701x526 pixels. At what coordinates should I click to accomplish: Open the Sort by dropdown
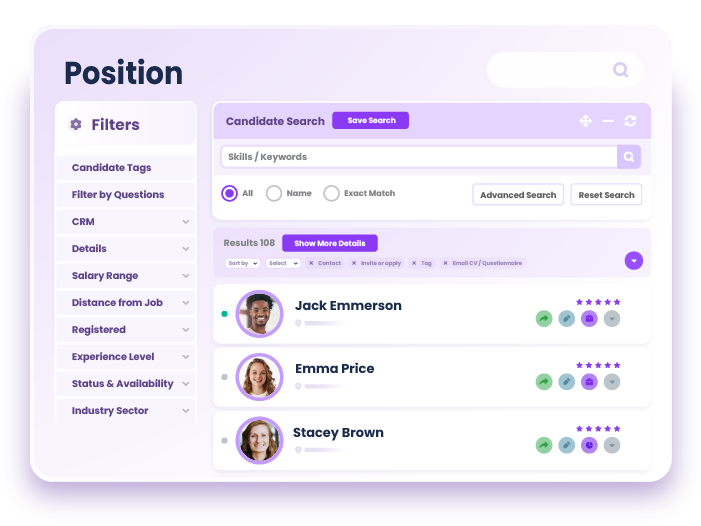[x=242, y=263]
